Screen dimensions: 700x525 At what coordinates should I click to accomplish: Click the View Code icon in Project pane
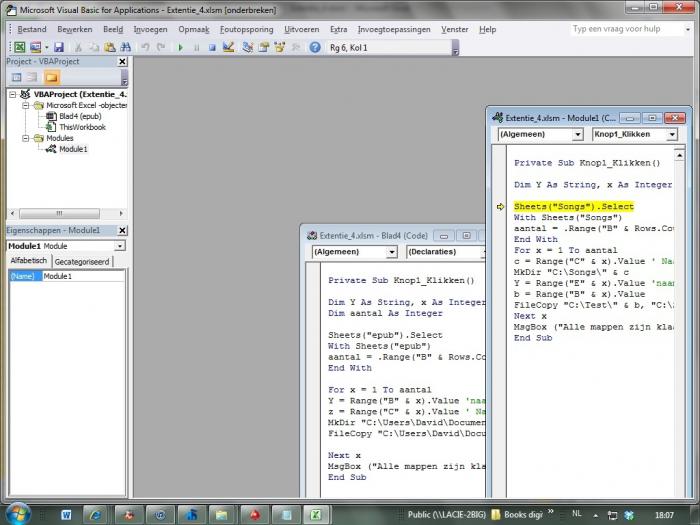coord(17,77)
